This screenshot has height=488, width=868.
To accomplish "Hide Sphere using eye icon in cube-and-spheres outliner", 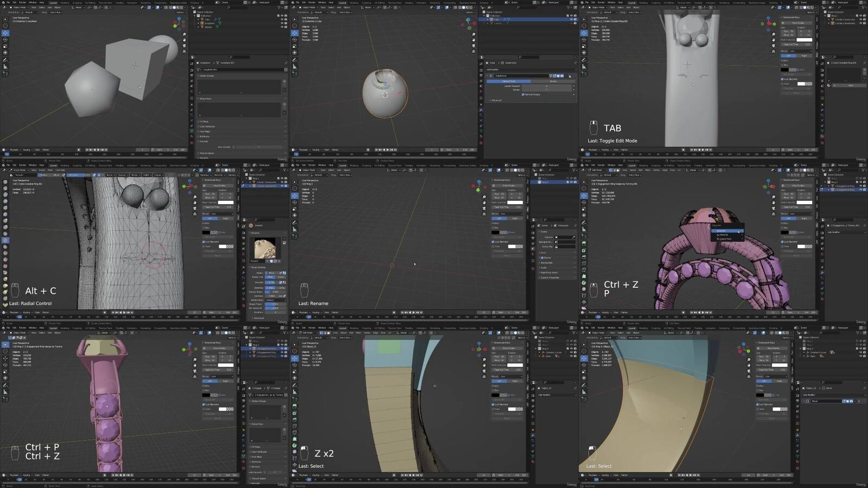I will click(282, 27).
